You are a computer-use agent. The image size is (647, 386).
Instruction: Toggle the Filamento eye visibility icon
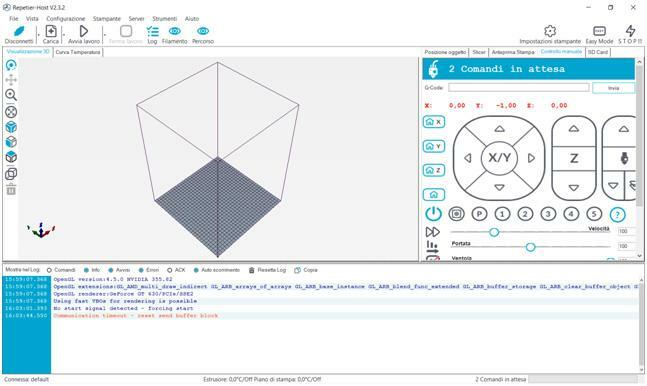click(175, 31)
